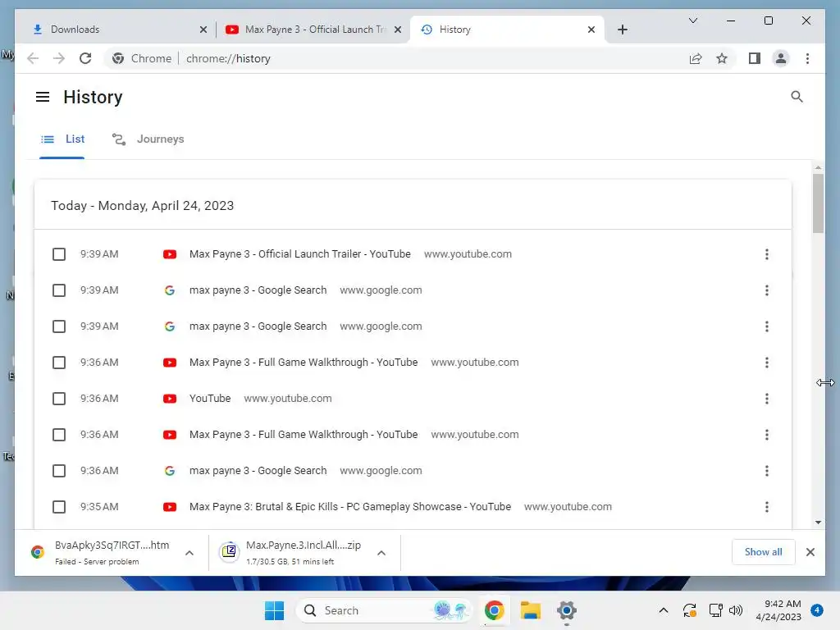Open a new tab with plus button
Viewport: 840px width, 630px height.
coord(622,30)
